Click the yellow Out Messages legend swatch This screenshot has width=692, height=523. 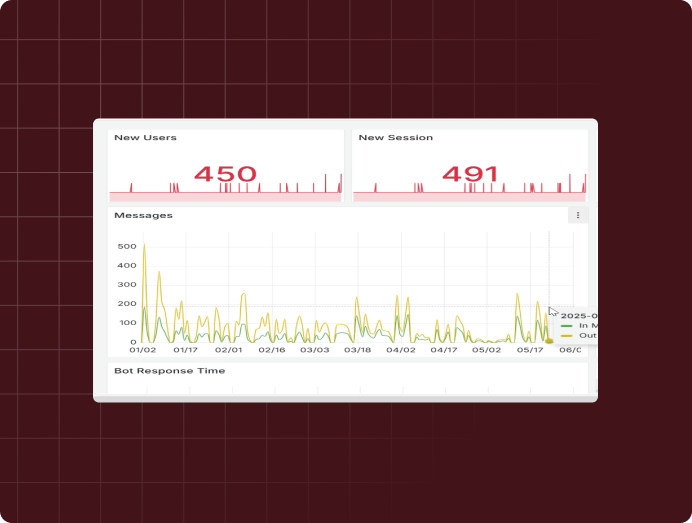pos(567,336)
